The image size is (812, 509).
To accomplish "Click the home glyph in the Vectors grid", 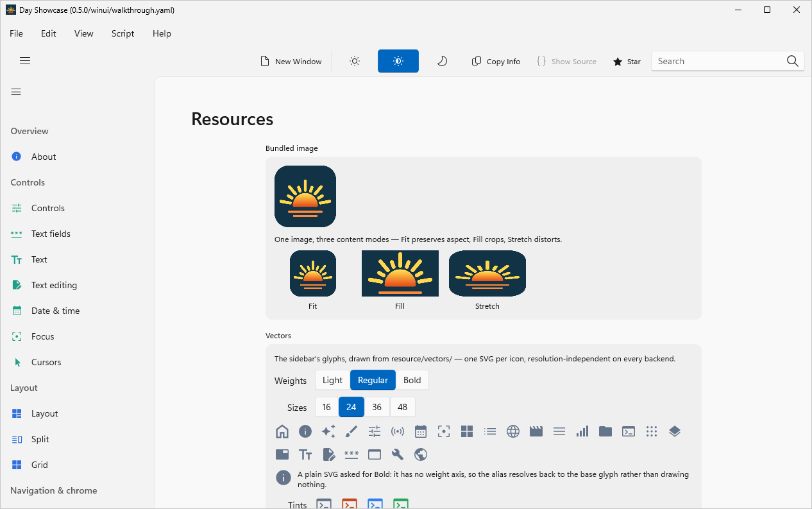I will [282, 431].
